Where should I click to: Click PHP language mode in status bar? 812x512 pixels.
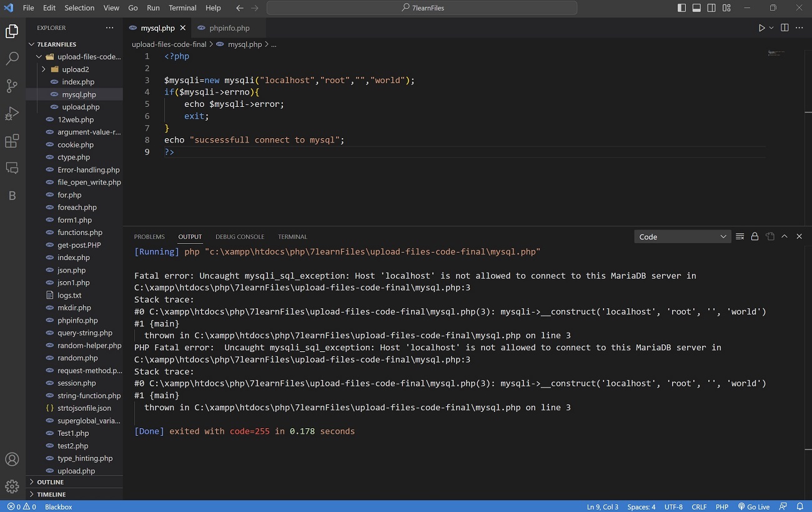[722, 506]
